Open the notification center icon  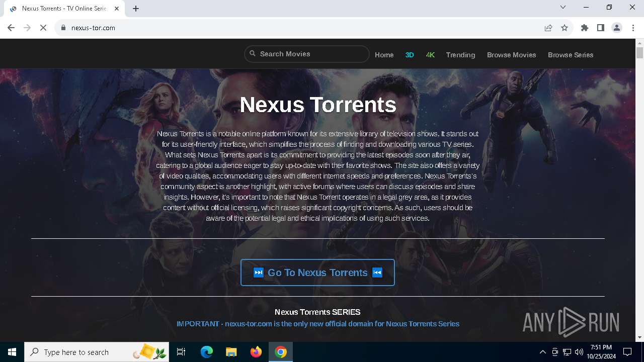(627, 352)
